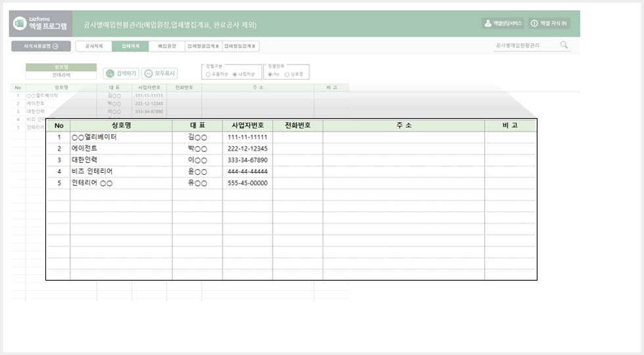644x355 pixels.
Task: Click the bizforms Excel program logo
Action: point(40,24)
